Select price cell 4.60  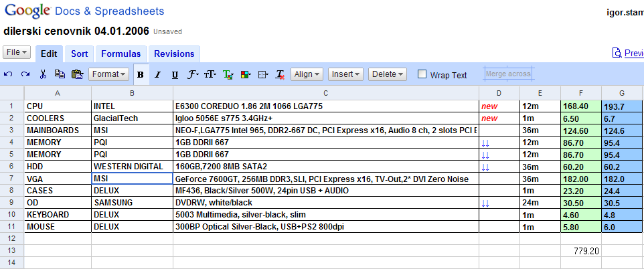[x=581, y=214]
